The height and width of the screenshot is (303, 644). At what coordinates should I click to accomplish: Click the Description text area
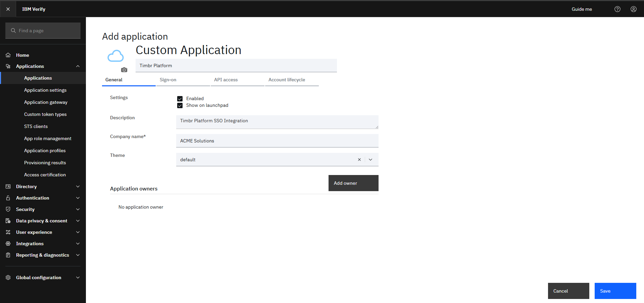277,122
